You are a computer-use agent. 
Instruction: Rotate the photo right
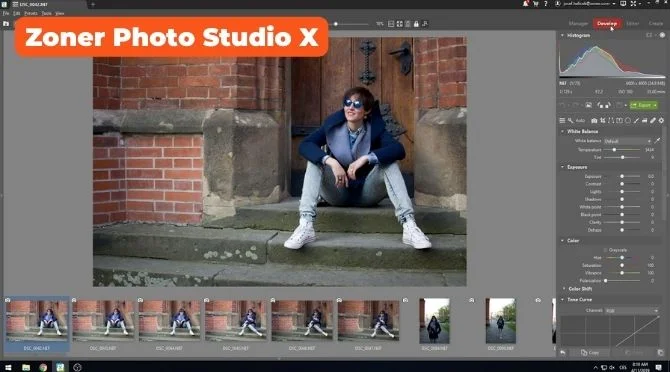click(x=607, y=105)
